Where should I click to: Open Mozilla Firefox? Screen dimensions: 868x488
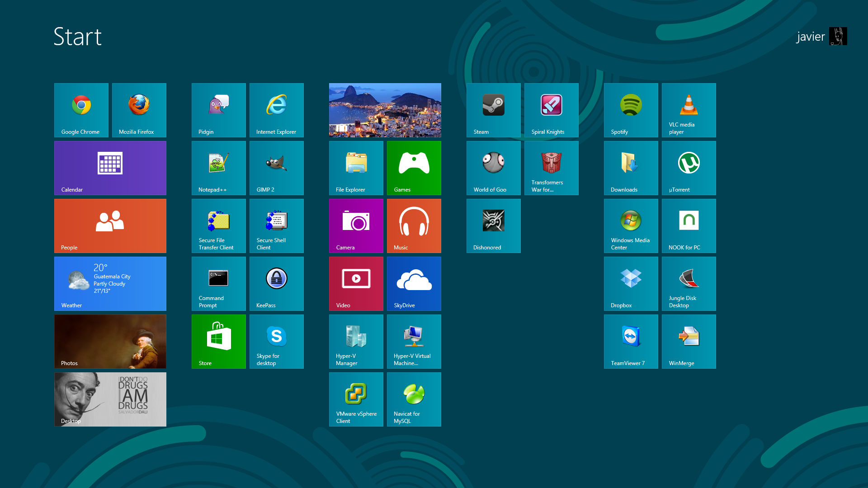point(139,110)
